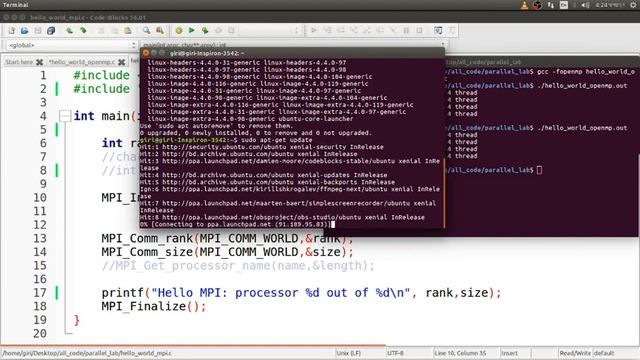Screen dimensions: 640x360
Task: Undo last edit with green back arrow
Action: click(x=69, y=31)
